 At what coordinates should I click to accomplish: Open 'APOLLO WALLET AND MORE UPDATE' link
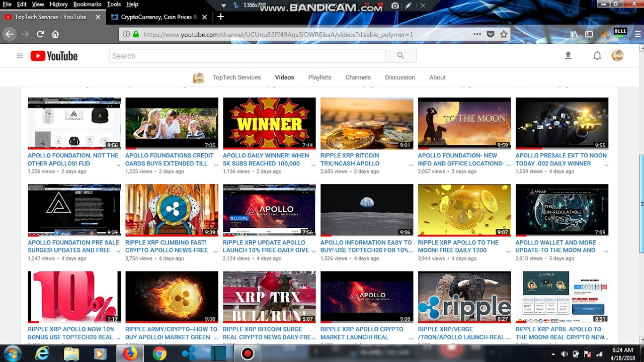point(555,246)
